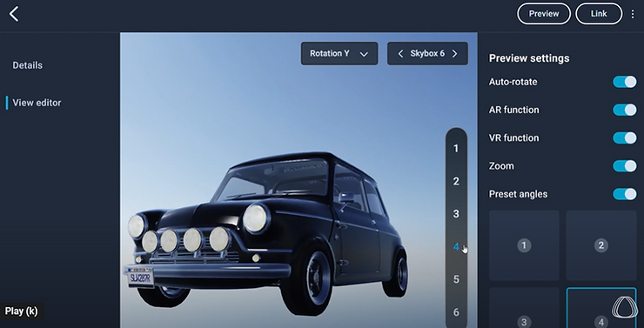The image size is (644, 328).
Task: Go back with the left arrow icon
Action: click(14, 14)
